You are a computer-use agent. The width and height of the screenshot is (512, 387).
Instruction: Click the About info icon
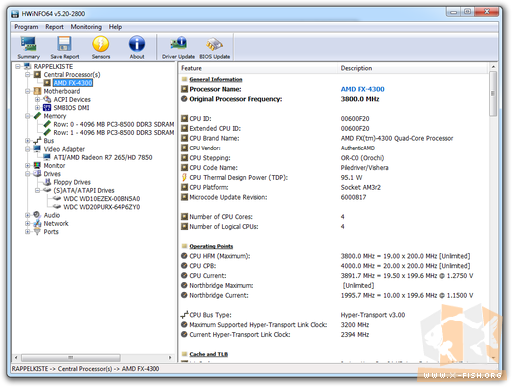[x=137, y=48]
